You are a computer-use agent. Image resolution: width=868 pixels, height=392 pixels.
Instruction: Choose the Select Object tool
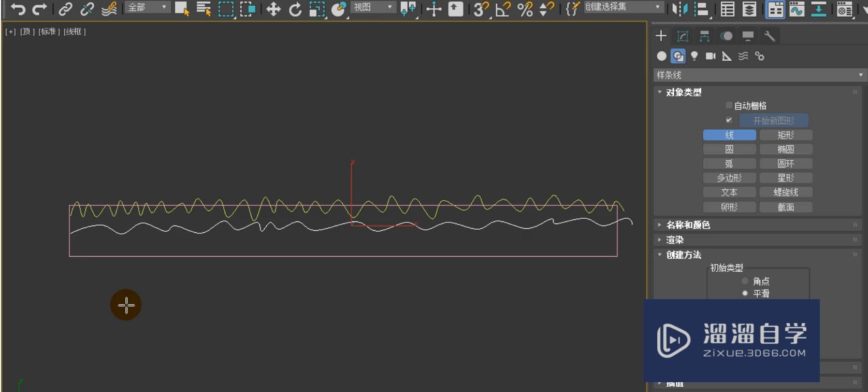182,9
